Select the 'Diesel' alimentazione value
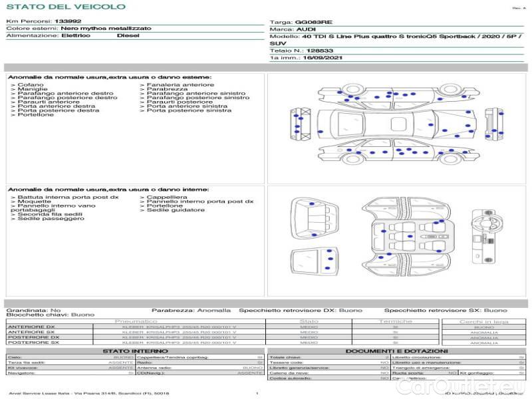 128,35
